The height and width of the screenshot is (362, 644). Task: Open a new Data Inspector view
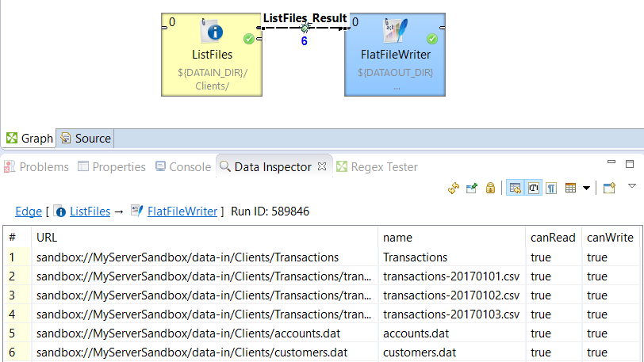point(609,188)
